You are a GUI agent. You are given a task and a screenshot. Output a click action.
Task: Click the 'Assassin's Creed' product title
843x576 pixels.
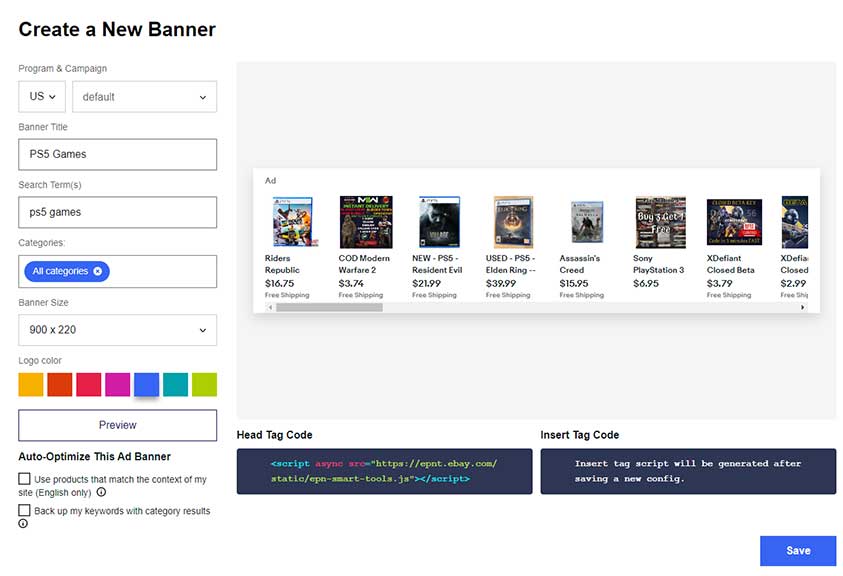[580, 264]
